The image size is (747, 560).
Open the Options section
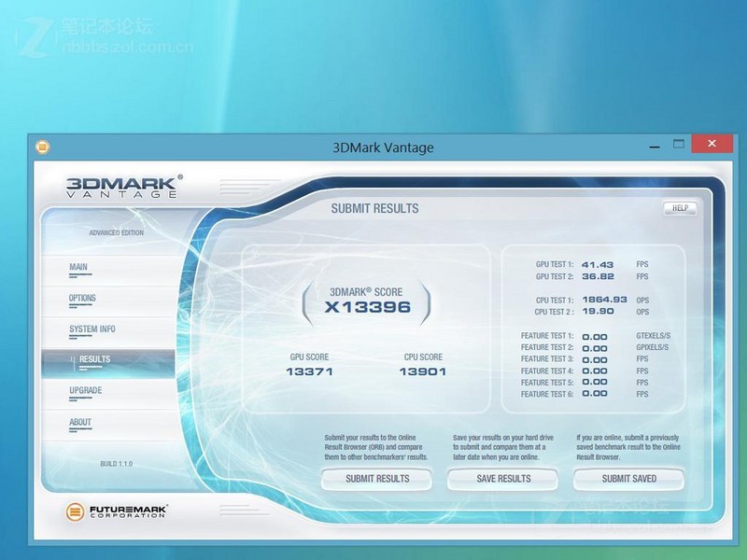[108, 301]
